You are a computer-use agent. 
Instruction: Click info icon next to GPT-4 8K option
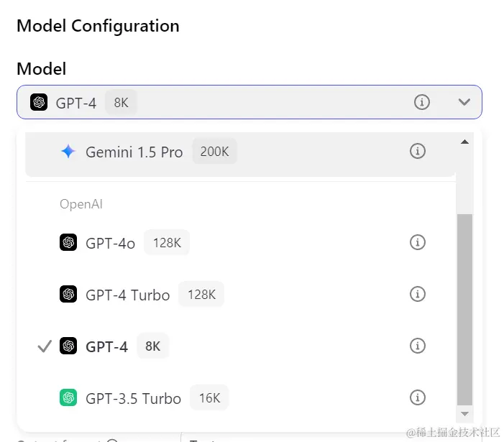[418, 346]
